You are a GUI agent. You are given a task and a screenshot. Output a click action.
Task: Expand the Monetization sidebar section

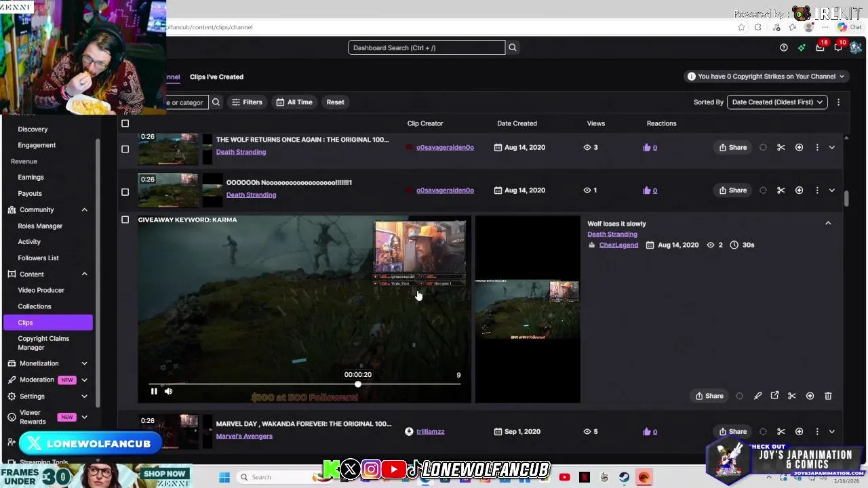[84, 363]
